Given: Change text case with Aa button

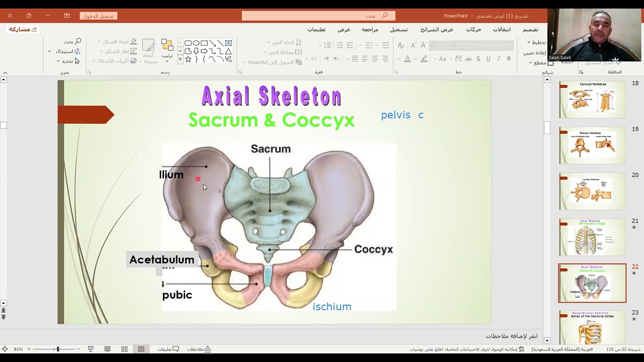Looking at the screenshot, I should coord(442,59).
